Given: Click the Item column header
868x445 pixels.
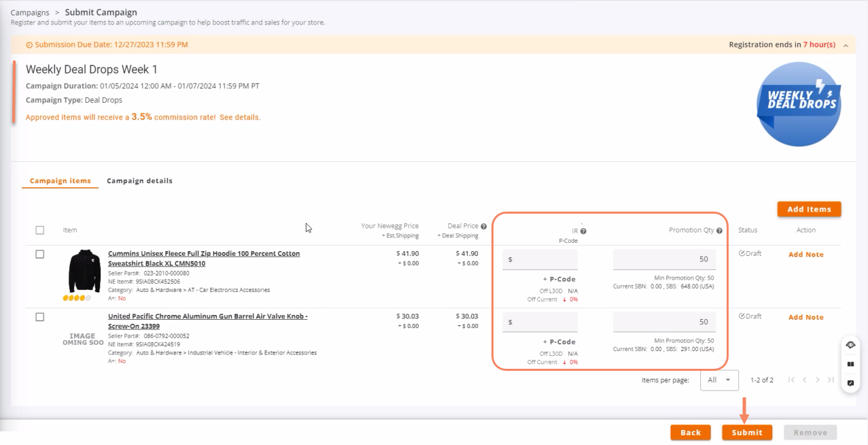Looking at the screenshot, I should [70, 230].
